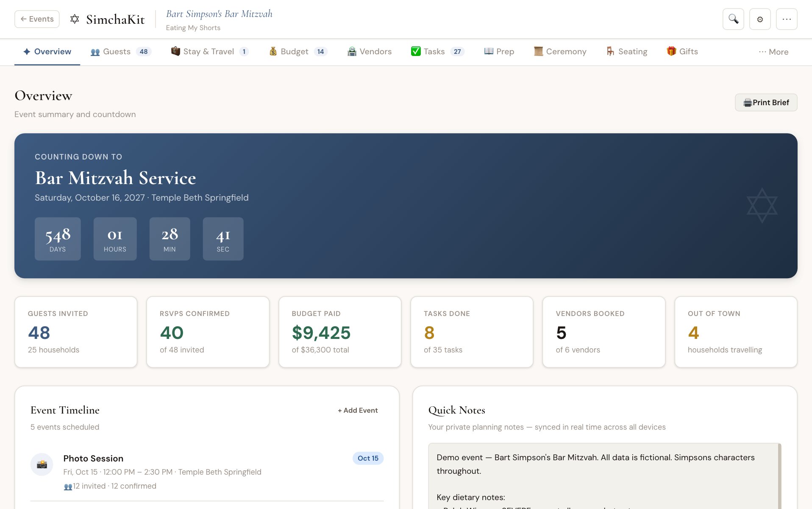
Task: Click the Budget money bag icon
Action: [273, 51]
